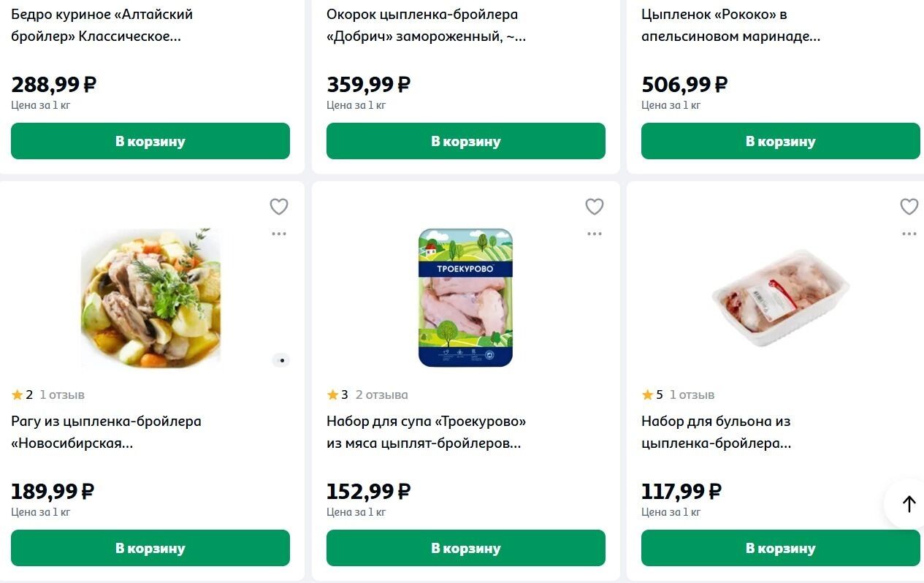Favorite the Троекурово soup set with heart icon
The image size is (924, 583).
click(595, 207)
